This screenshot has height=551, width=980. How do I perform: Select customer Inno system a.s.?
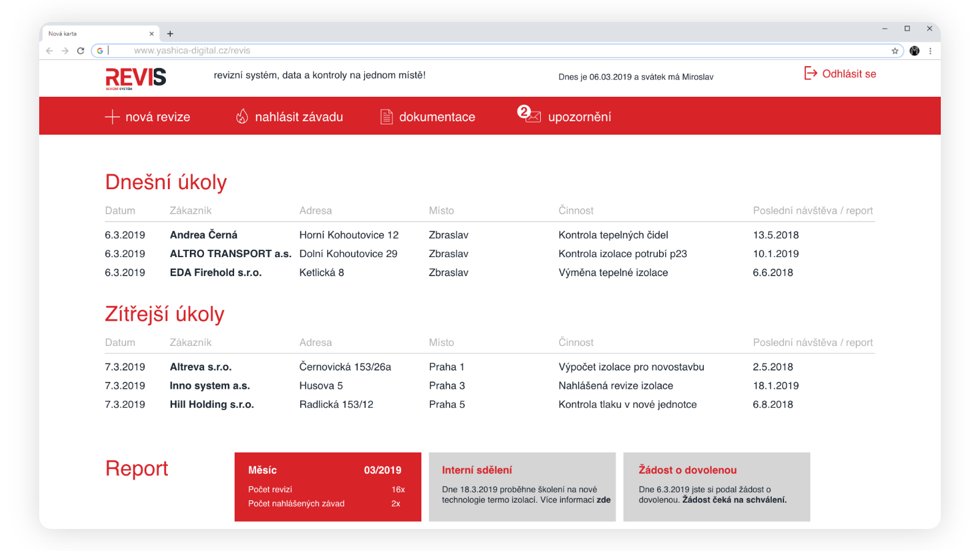[209, 386]
